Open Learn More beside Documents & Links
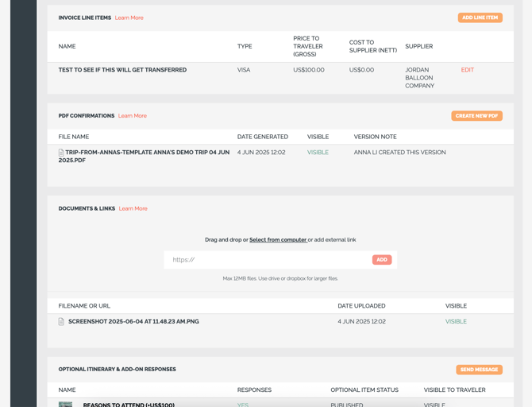The width and height of the screenshot is (532, 407). (x=133, y=209)
